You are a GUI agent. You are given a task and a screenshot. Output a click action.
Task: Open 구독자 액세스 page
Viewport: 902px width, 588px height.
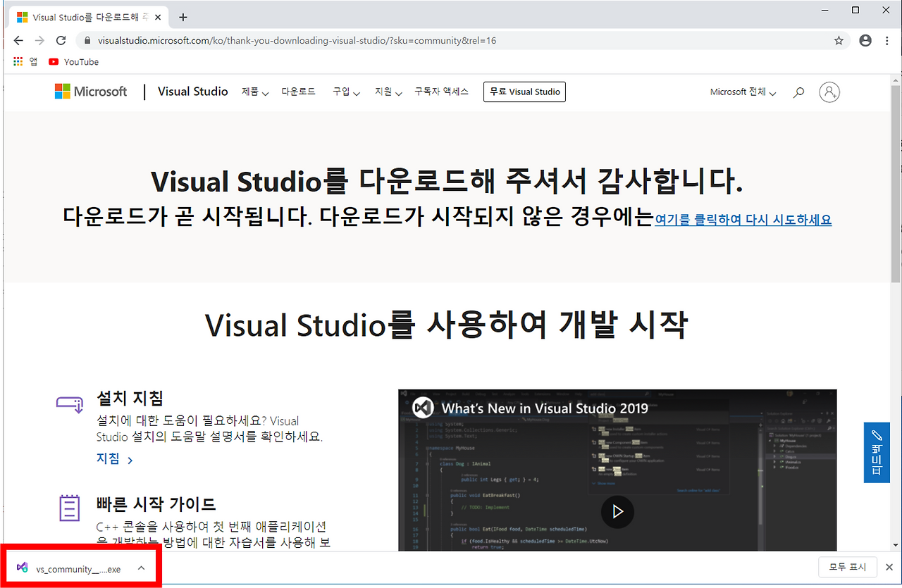click(442, 92)
